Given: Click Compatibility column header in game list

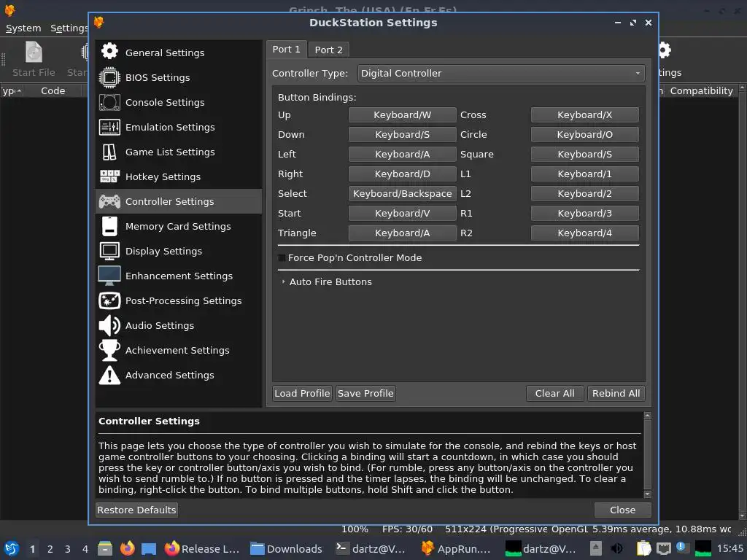Looking at the screenshot, I should pos(701,90).
